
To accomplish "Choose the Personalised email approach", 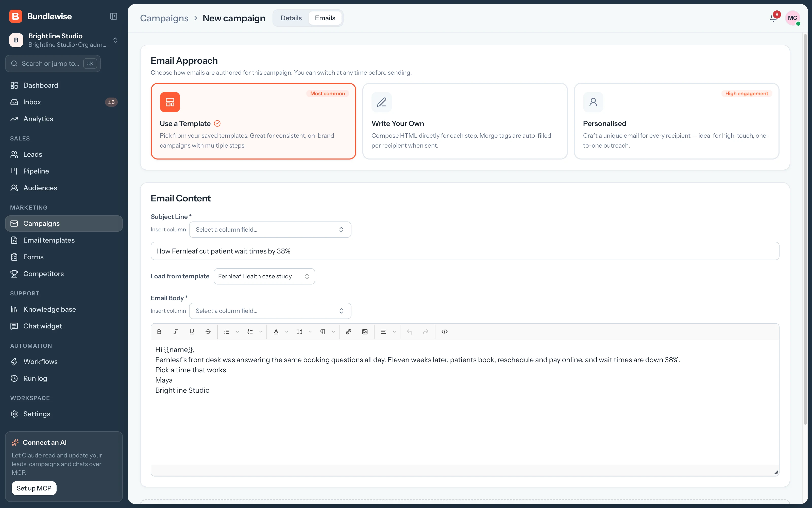I will (676, 121).
